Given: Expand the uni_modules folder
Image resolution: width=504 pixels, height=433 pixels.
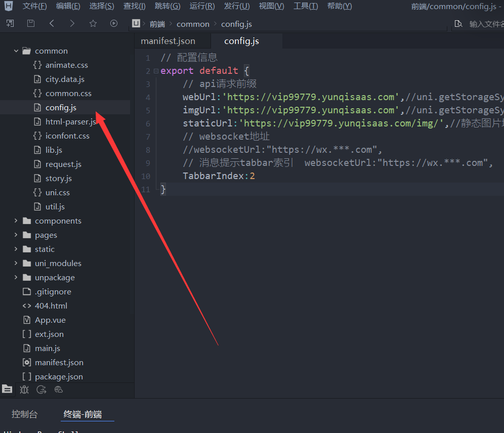Looking at the screenshot, I should [x=16, y=263].
